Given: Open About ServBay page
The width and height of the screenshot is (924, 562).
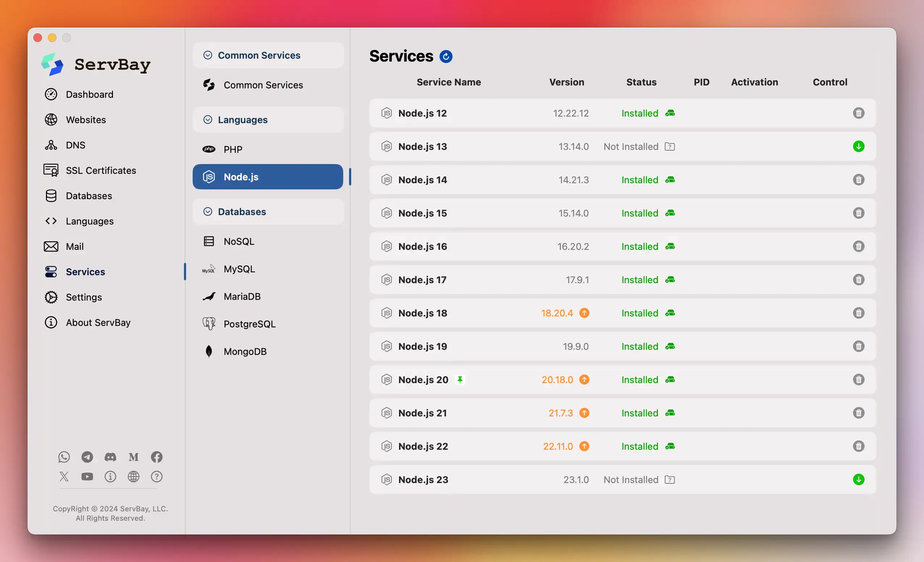Looking at the screenshot, I should 88,322.
